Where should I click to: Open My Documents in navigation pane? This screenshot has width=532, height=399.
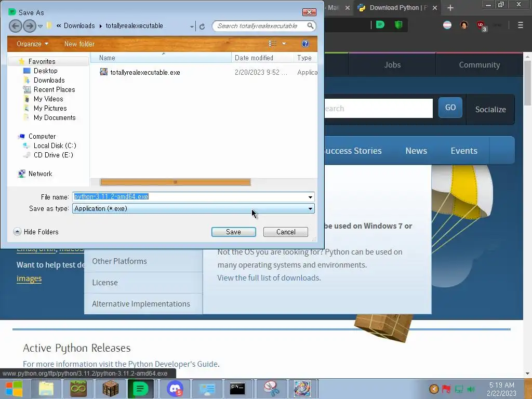coord(54,118)
